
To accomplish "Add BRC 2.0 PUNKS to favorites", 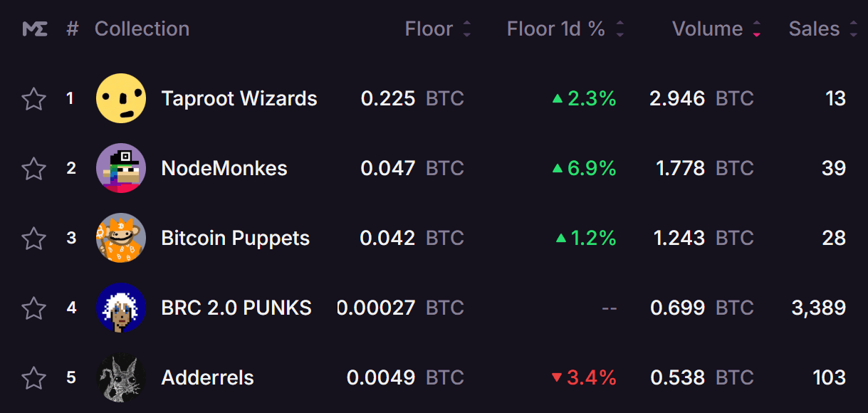I will pyautogui.click(x=33, y=308).
